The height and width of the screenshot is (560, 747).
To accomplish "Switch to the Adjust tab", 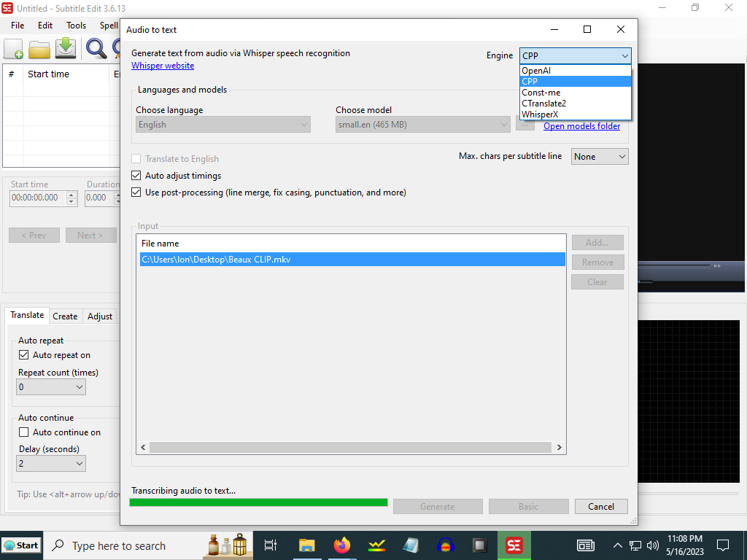I will 100,316.
